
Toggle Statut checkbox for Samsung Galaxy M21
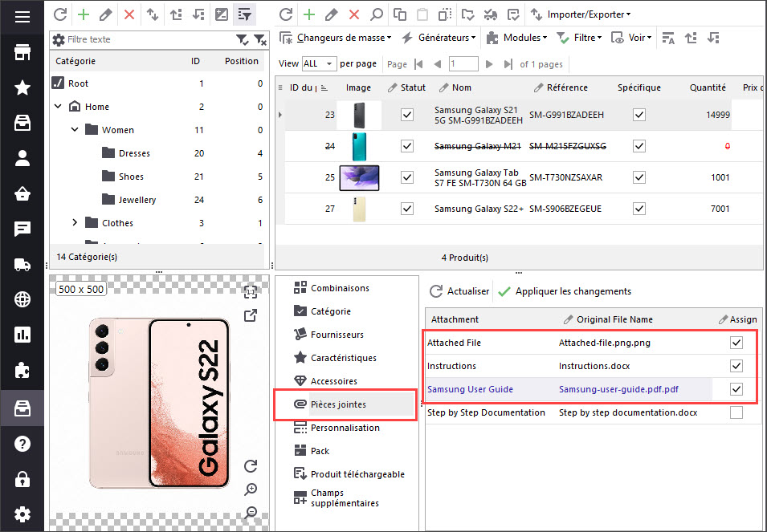click(407, 146)
